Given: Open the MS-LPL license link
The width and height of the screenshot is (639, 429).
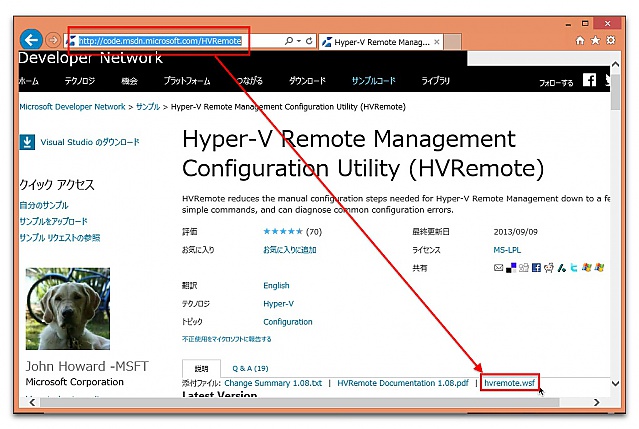Looking at the screenshot, I should click(x=507, y=250).
